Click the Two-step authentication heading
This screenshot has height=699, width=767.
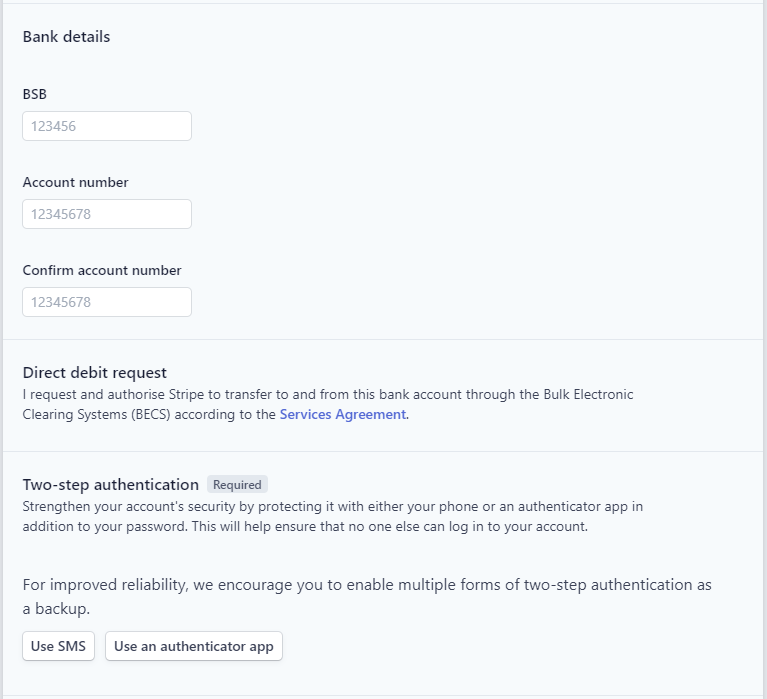[111, 484]
